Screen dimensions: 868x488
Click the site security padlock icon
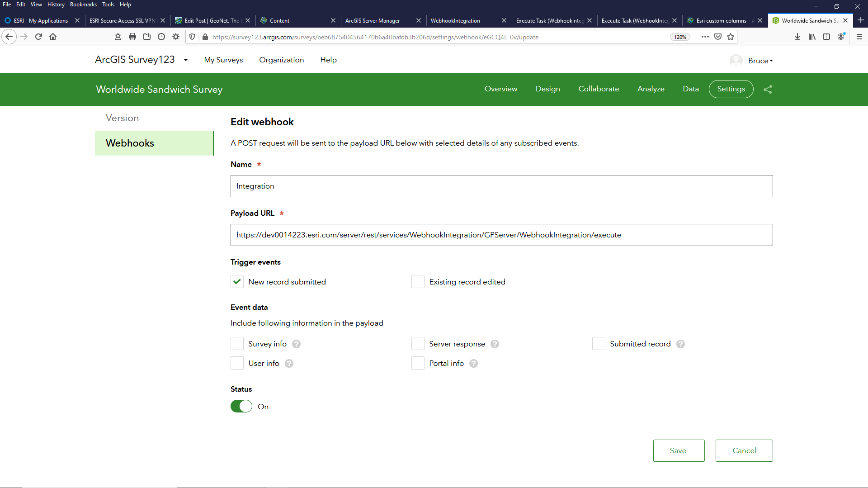(x=205, y=37)
